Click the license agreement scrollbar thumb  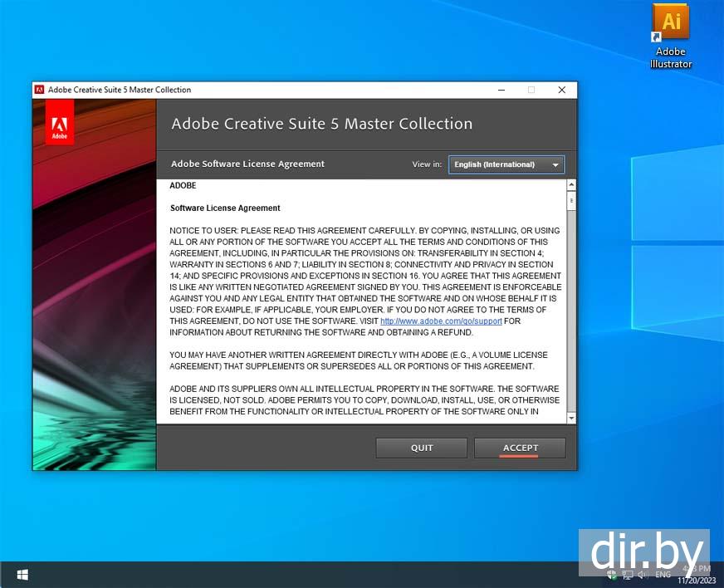[x=571, y=201]
